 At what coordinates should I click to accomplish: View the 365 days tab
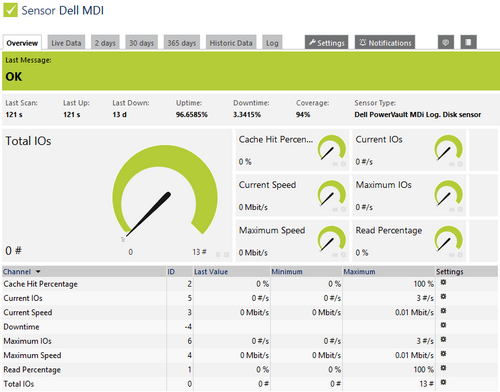tap(182, 43)
